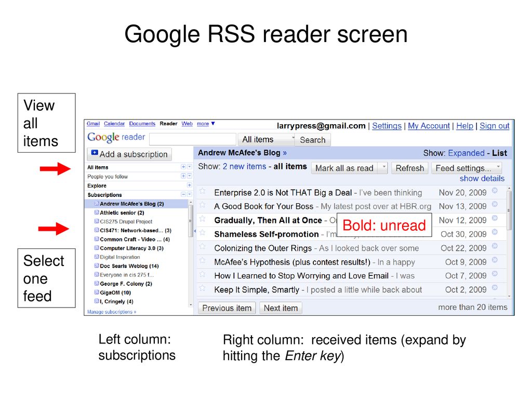Open My Account link
Viewport: 532px width, 399px height.
pos(429,126)
